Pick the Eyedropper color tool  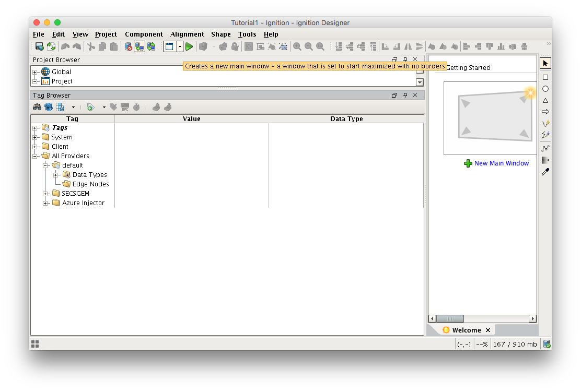click(545, 172)
